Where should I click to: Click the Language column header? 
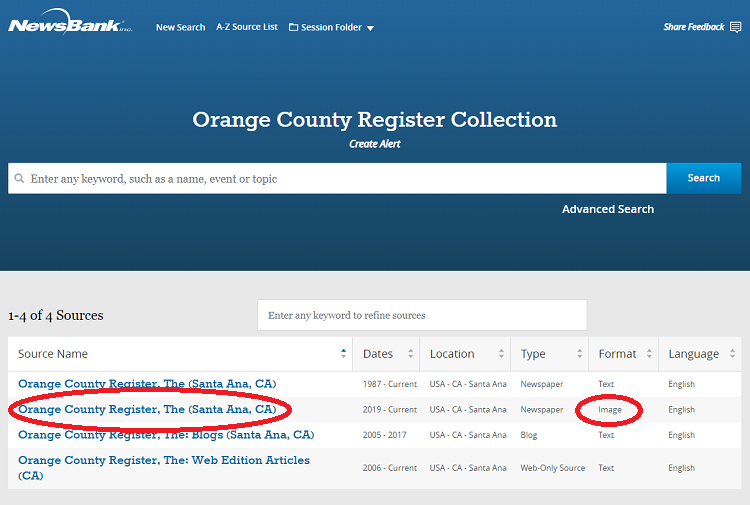(700, 354)
